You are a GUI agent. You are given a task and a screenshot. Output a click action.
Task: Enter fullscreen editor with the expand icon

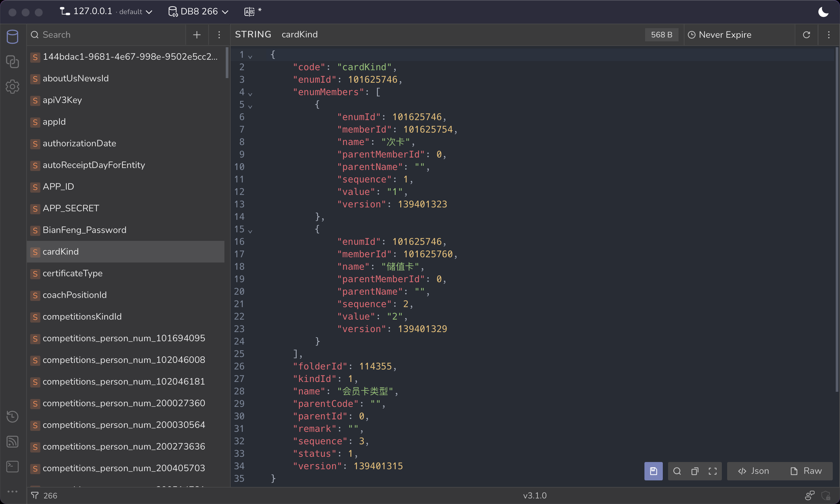point(713,471)
